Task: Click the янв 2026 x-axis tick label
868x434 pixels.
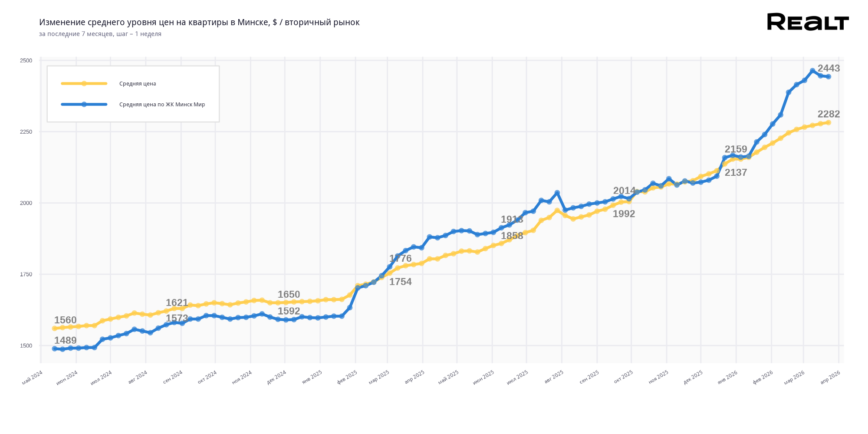Action: [x=727, y=377]
